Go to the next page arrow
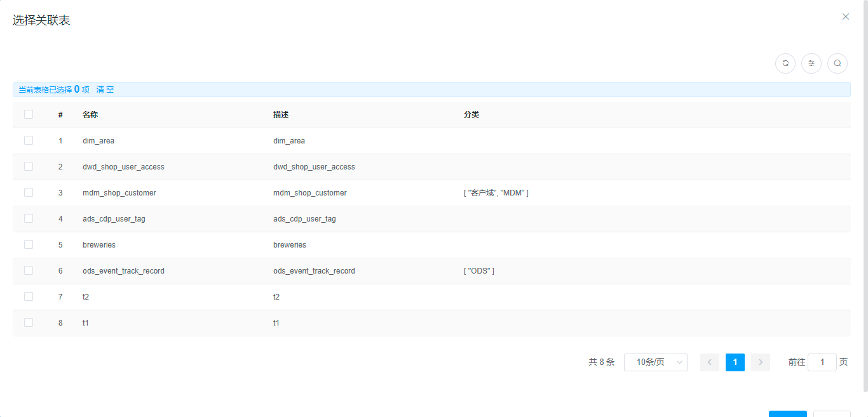The width and height of the screenshot is (868, 417). pos(761,362)
